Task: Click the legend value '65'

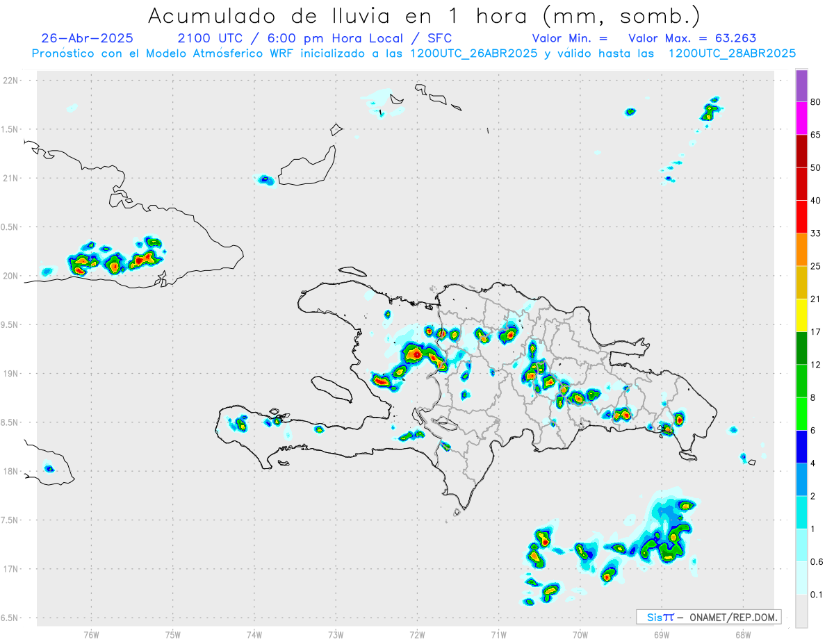Action: 816,135
